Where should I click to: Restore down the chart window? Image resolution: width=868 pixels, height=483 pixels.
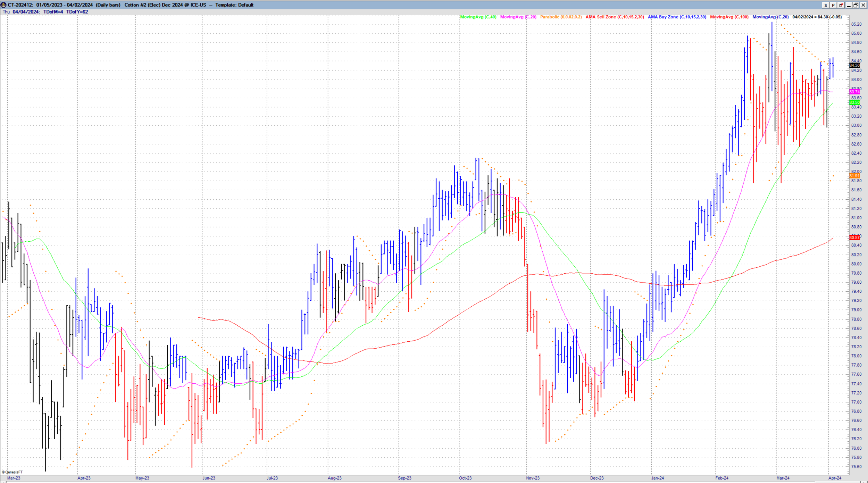point(856,5)
